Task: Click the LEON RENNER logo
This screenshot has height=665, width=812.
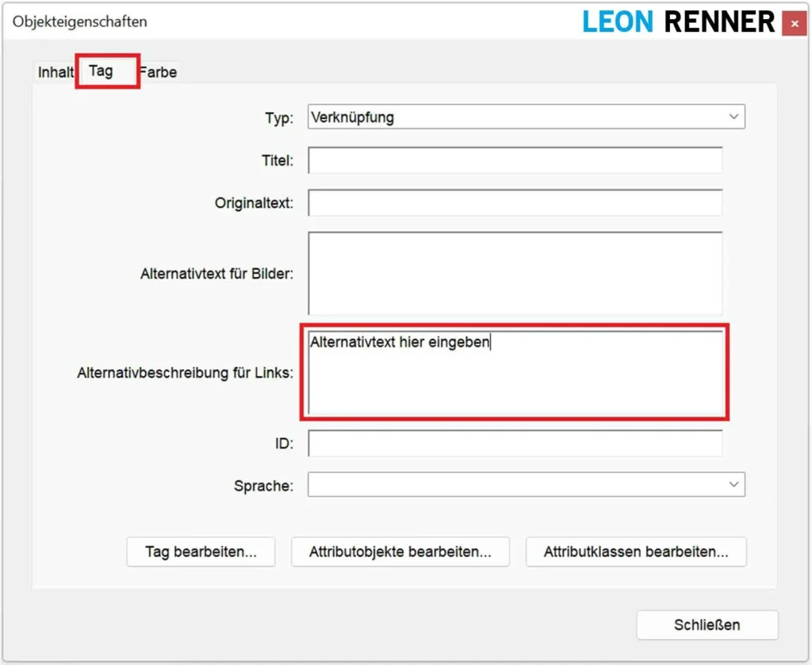Action: tap(678, 22)
